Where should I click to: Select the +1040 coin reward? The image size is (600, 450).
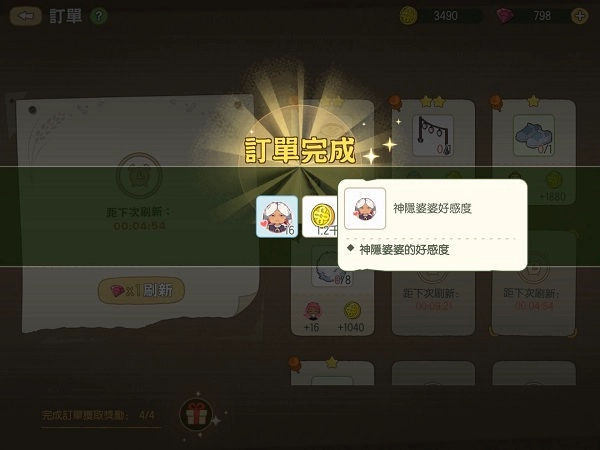coord(351,317)
